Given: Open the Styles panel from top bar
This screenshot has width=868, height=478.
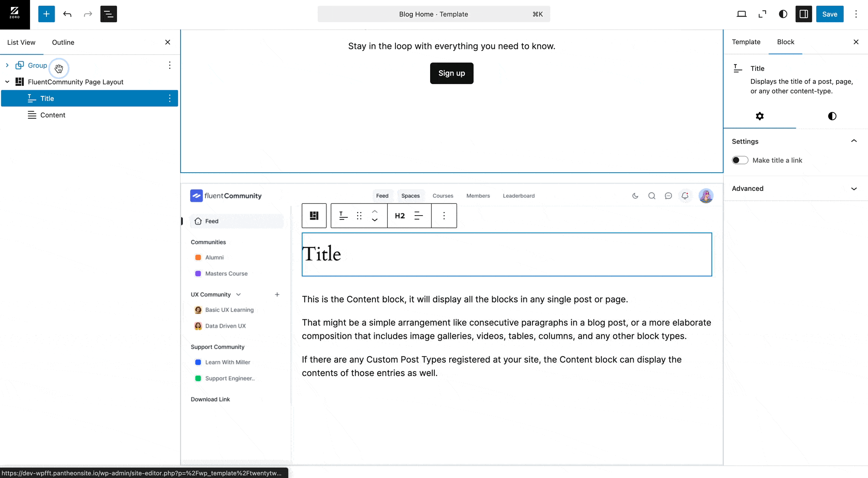Looking at the screenshot, I should 783,14.
